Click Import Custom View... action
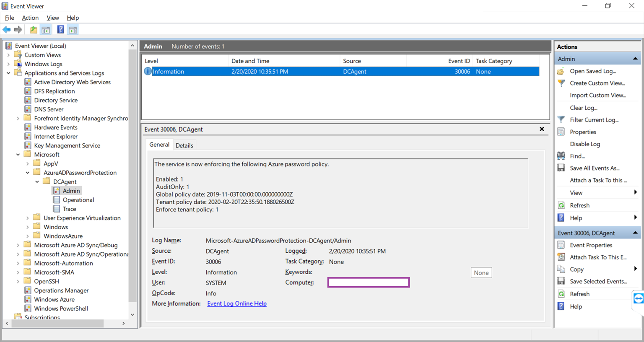This screenshot has height=342, width=644. pos(598,95)
